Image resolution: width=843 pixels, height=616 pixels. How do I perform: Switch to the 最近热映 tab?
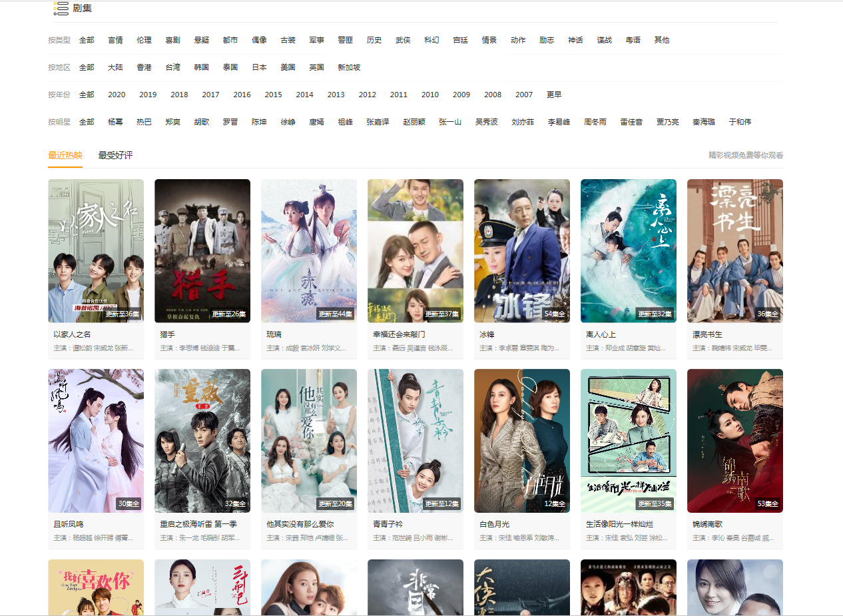pos(65,155)
